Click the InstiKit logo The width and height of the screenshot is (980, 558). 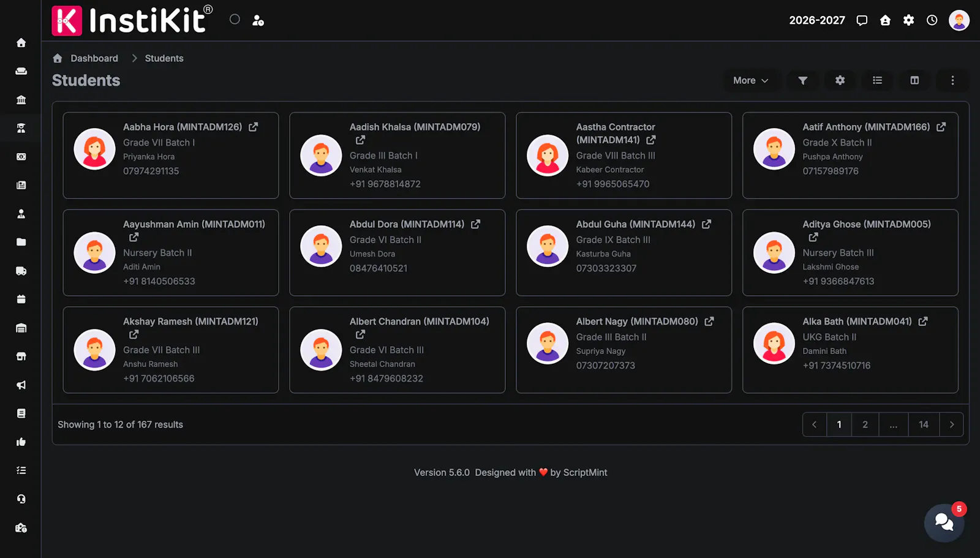(132, 20)
